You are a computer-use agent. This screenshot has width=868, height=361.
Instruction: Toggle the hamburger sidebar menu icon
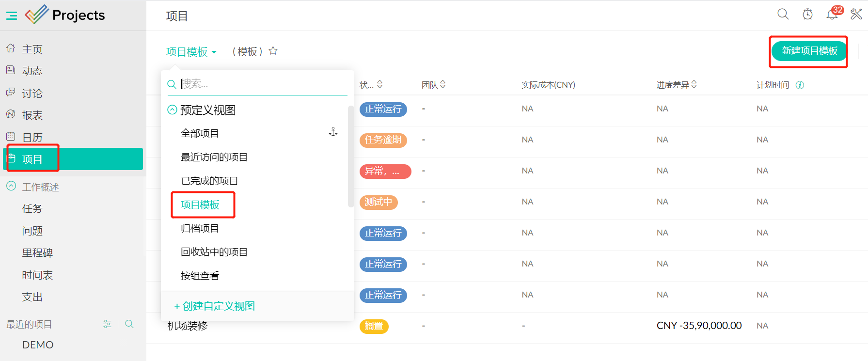12,16
